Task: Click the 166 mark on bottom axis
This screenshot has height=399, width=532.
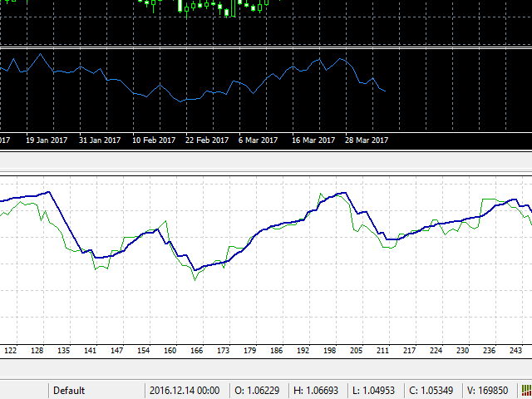Action: pos(196,351)
